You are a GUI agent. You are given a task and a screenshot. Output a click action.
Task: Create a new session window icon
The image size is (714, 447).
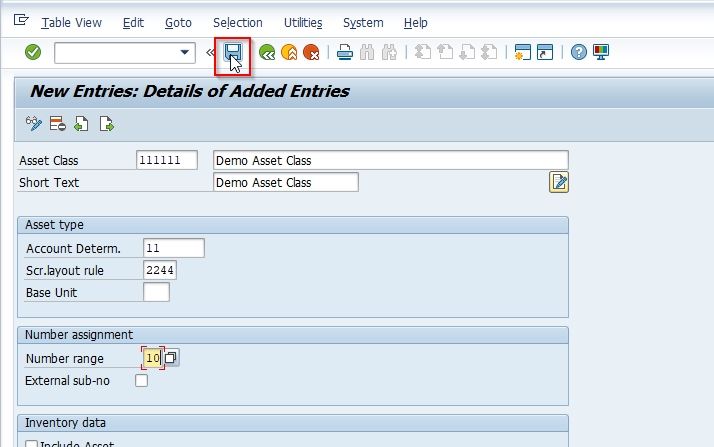(522, 52)
